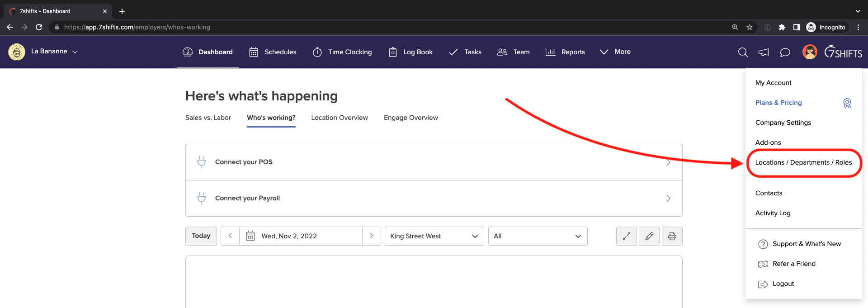Click Connect your POS row
The width and height of the screenshot is (868, 308).
(x=434, y=162)
